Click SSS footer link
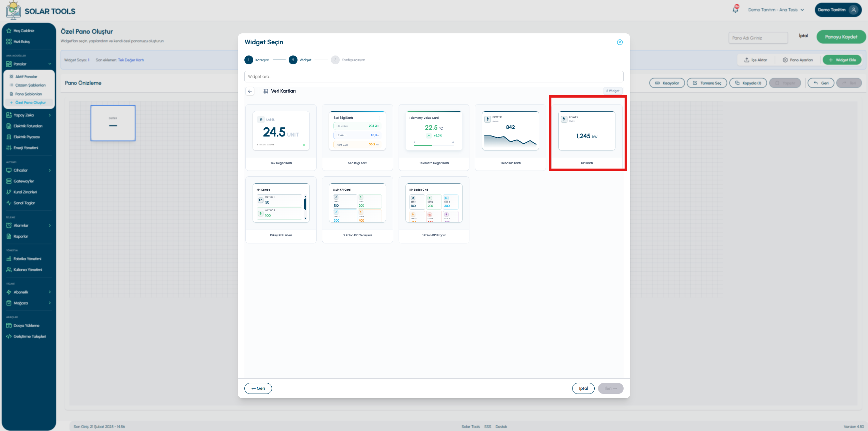Image resolution: width=868 pixels, height=431 pixels. pyautogui.click(x=487, y=427)
